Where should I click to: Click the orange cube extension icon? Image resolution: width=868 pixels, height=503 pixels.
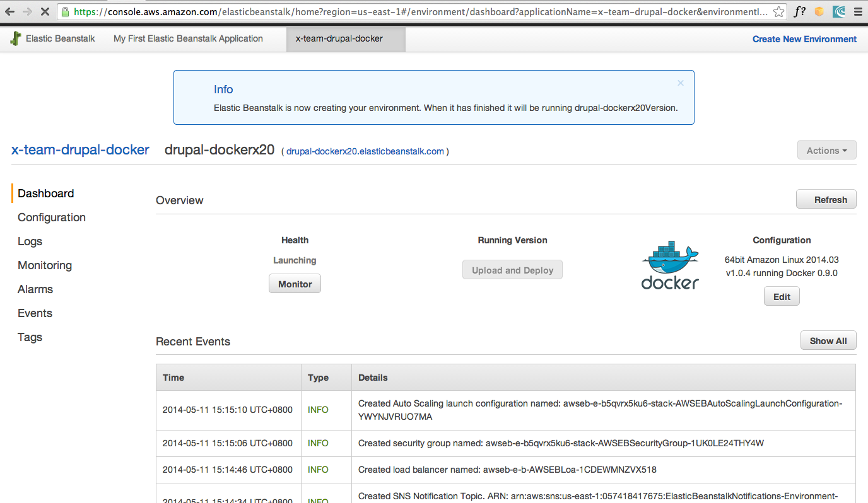[x=819, y=11]
